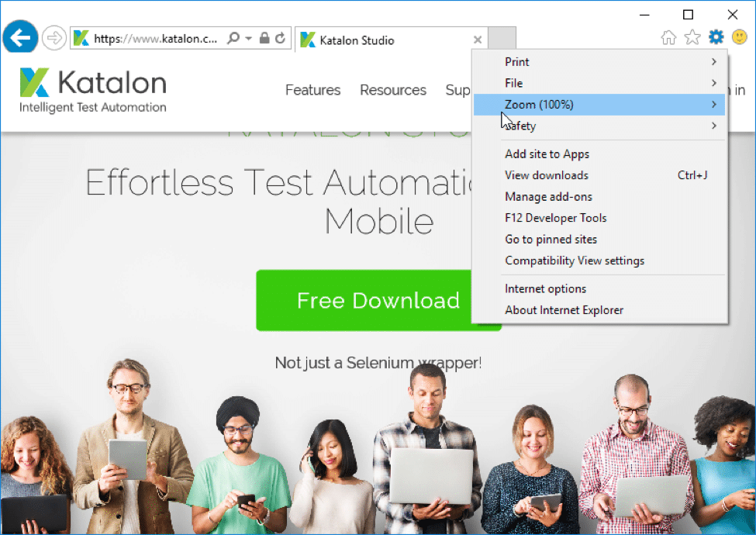This screenshot has height=535, width=756.
Task: Close the Katalon Studio tab
Action: coord(478,40)
